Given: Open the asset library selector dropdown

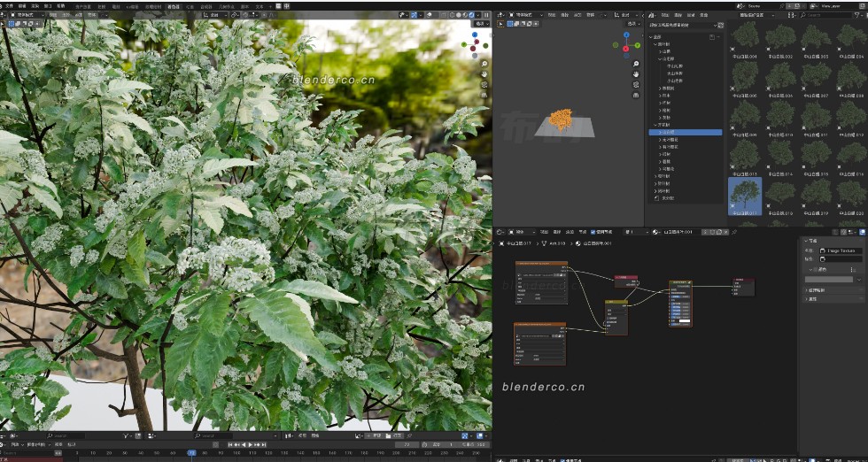Looking at the screenshot, I should click(x=683, y=25).
